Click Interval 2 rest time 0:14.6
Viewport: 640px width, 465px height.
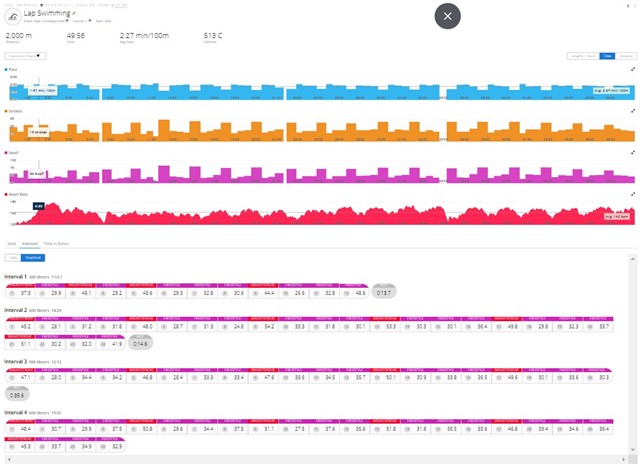(x=140, y=343)
